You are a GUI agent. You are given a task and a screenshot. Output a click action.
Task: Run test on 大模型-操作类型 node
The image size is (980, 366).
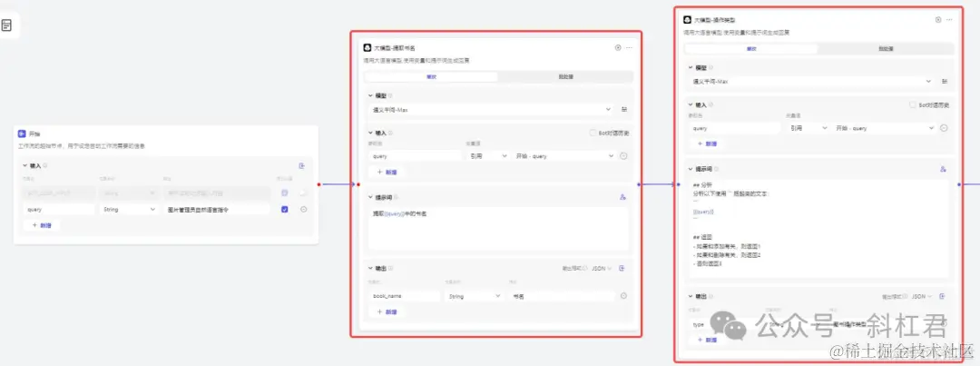pyautogui.click(x=938, y=19)
